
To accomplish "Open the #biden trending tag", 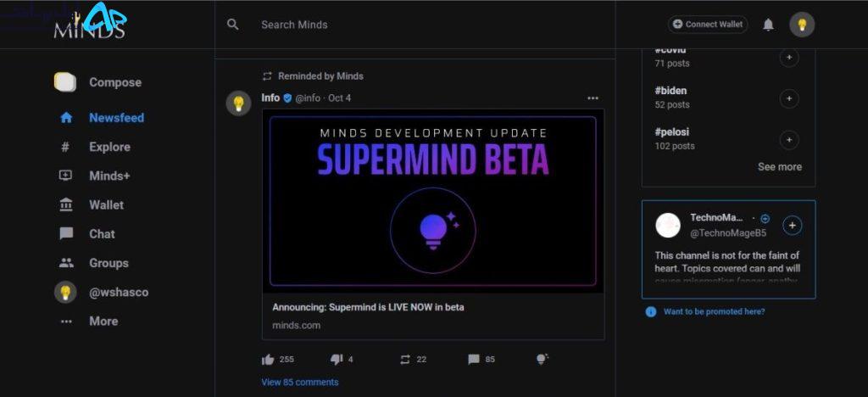I will [x=670, y=90].
